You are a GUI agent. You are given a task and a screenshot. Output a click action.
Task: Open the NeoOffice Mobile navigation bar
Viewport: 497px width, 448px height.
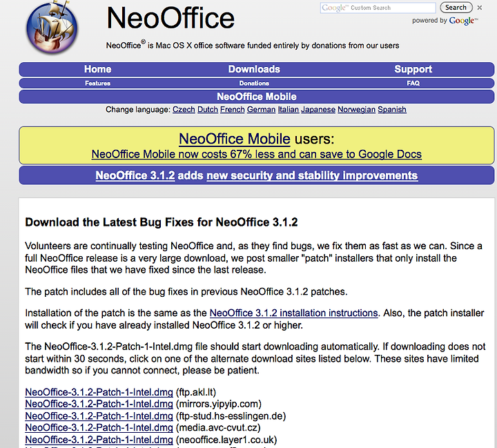coord(256,97)
